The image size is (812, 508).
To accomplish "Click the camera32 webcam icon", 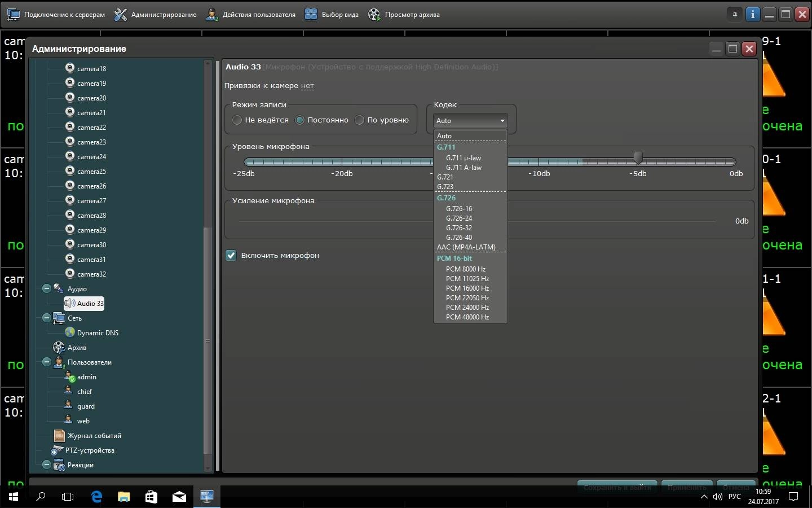I will click(x=70, y=274).
